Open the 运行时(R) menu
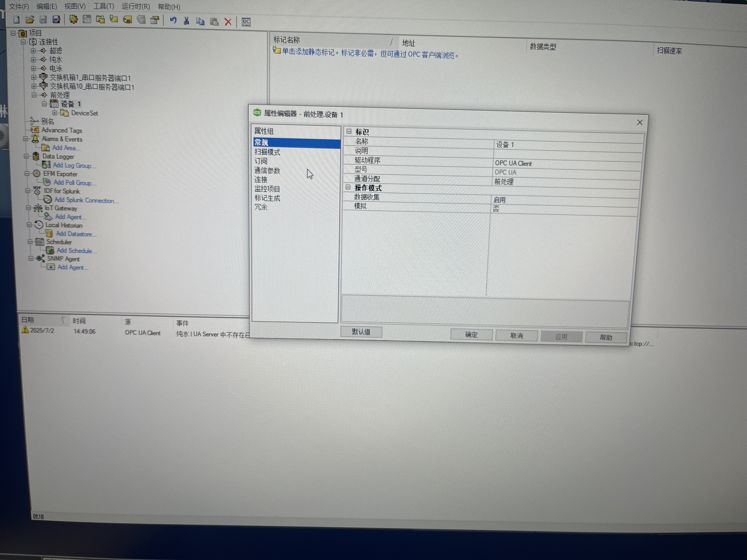Screen dimensions: 747x560 coord(136,6)
